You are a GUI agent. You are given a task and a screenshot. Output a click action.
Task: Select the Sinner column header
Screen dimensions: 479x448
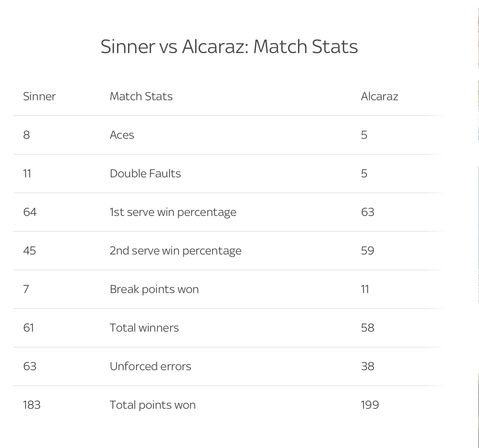[39, 96]
